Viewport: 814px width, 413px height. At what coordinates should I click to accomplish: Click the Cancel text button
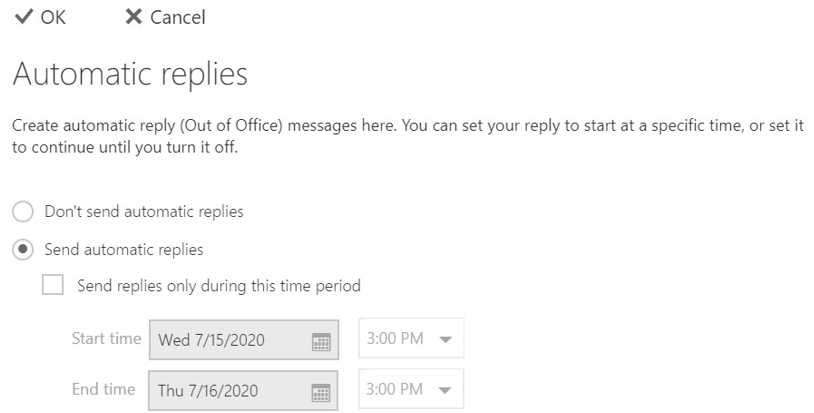pyautogui.click(x=178, y=17)
